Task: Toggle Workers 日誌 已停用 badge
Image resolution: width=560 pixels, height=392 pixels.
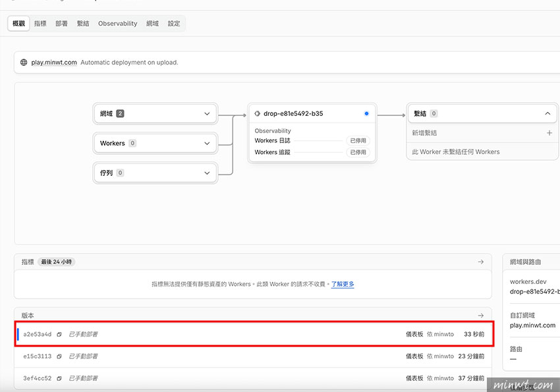Action: click(358, 141)
